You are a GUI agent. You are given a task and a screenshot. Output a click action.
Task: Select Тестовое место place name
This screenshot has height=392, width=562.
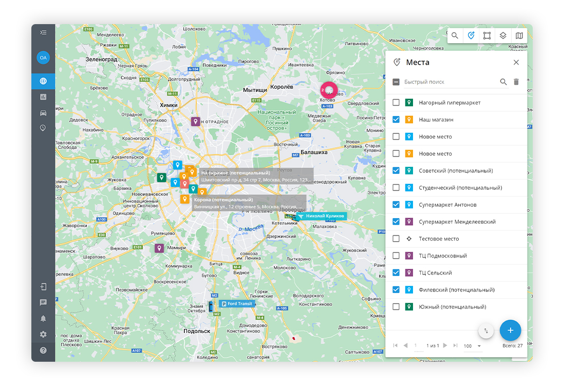tap(439, 239)
